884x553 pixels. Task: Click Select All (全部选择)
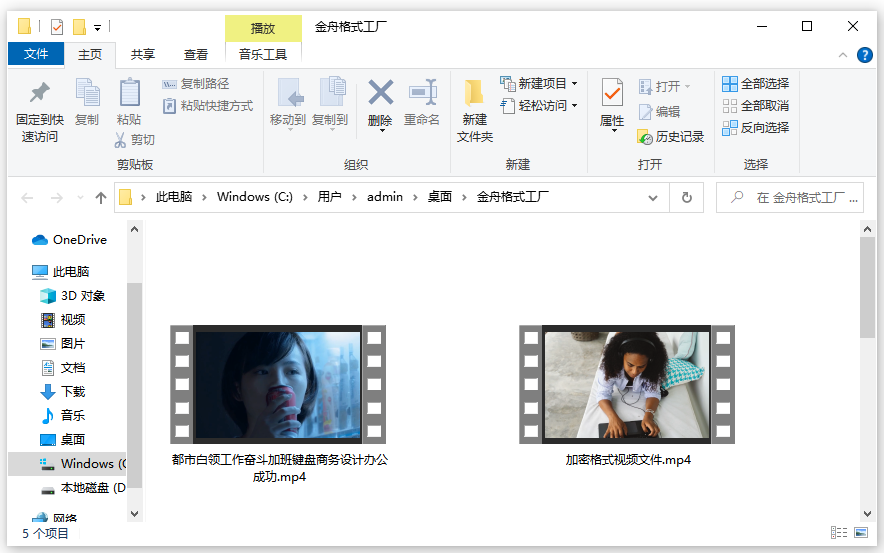(x=755, y=84)
